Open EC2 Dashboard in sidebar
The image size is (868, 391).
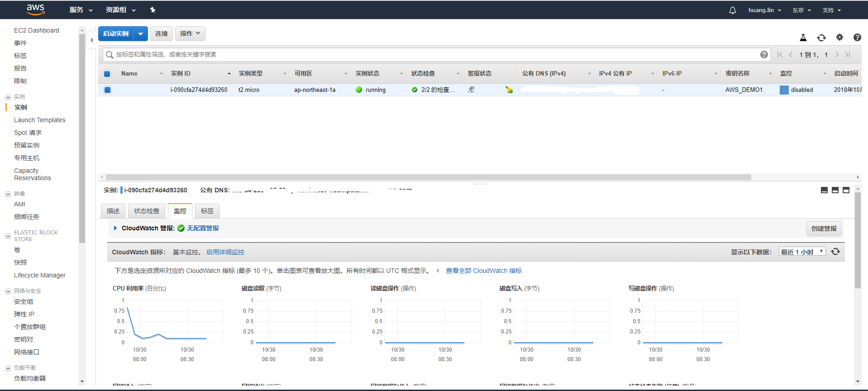click(x=37, y=30)
